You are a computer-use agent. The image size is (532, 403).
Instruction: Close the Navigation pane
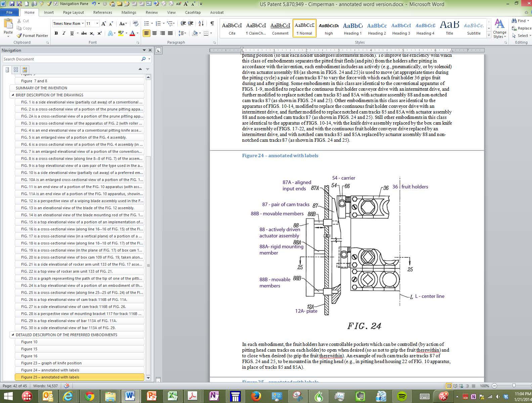(150, 50)
